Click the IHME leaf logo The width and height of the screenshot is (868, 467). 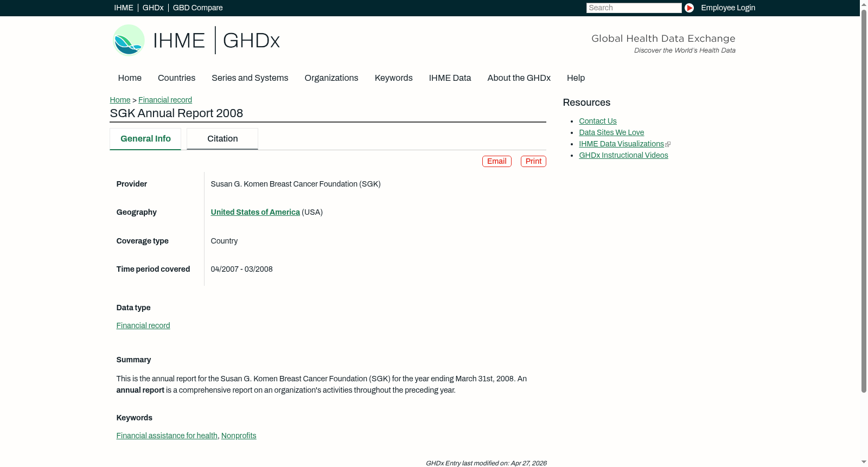pos(129,40)
